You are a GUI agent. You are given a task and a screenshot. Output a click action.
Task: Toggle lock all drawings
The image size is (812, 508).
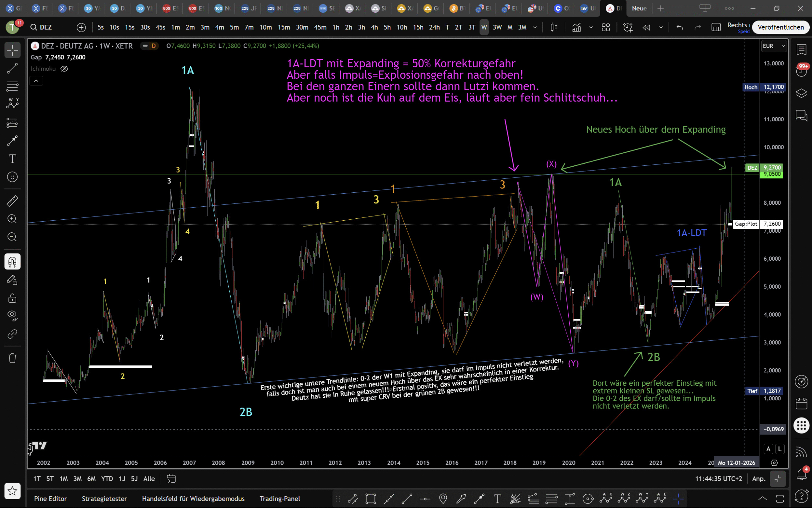[x=12, y=298]
